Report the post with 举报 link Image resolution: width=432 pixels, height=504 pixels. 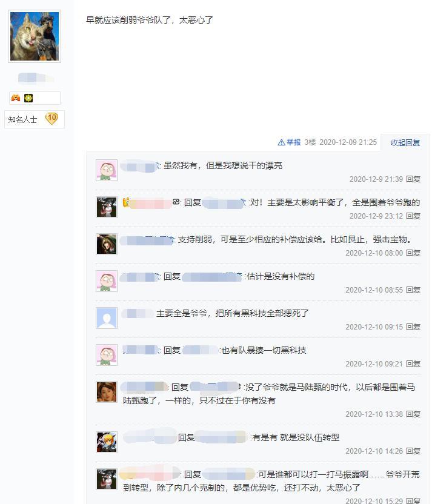[x=289, y=142]
